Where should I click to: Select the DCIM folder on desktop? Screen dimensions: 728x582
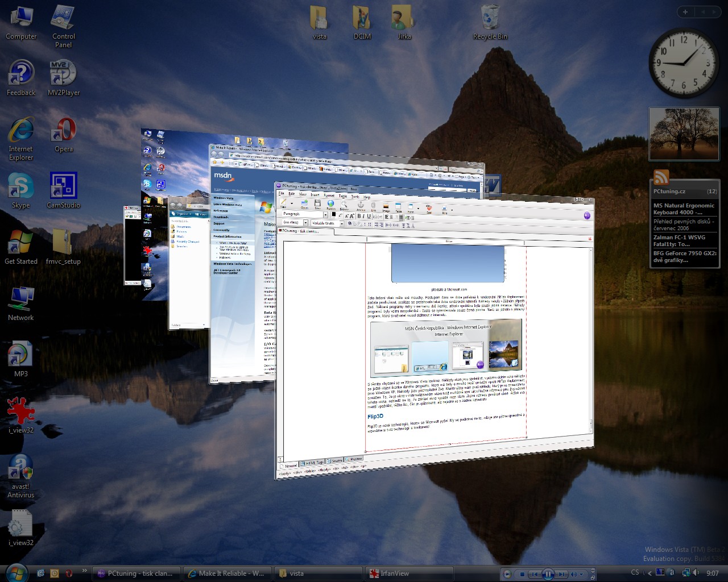point(362,23)
